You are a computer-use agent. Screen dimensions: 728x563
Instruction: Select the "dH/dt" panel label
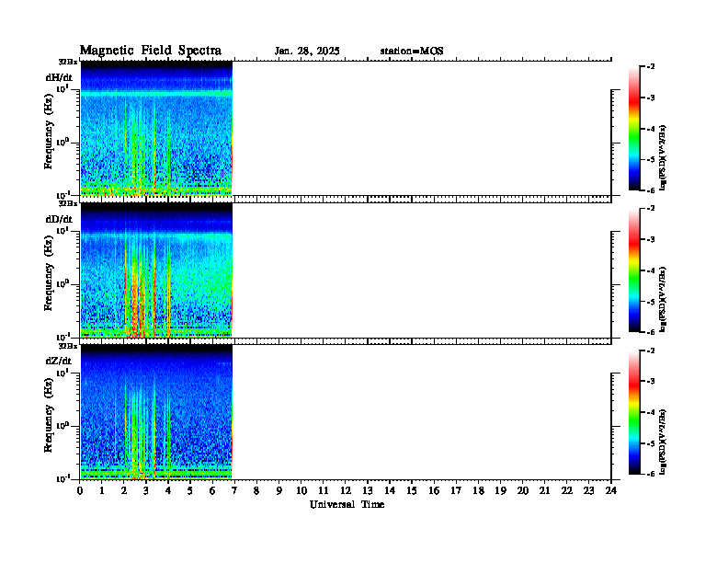[x=59, y=77]
